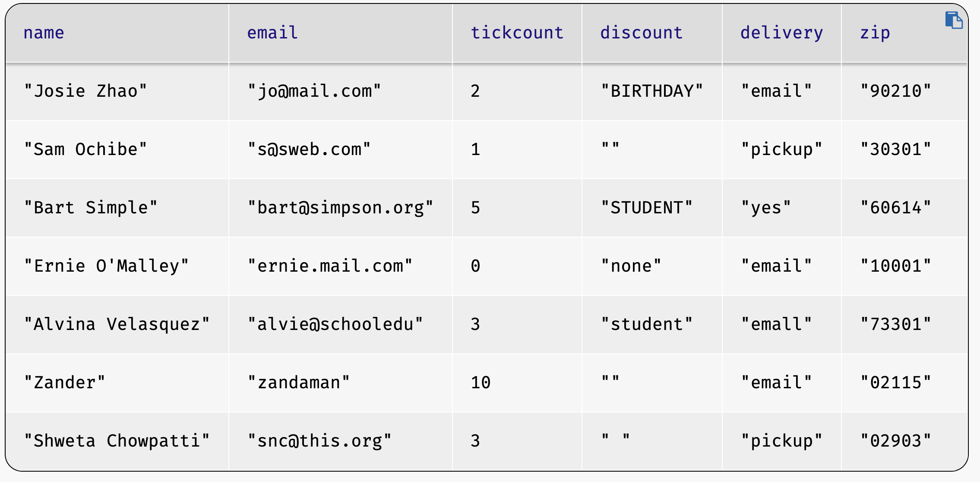Click the discount column header
Screen dimensions: 980x482
point(652,33)
